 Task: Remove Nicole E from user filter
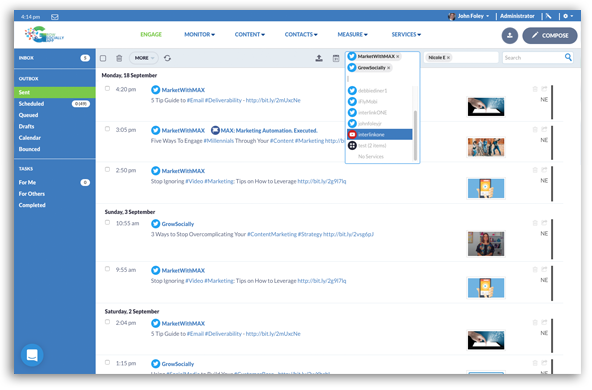coord(449,58)
